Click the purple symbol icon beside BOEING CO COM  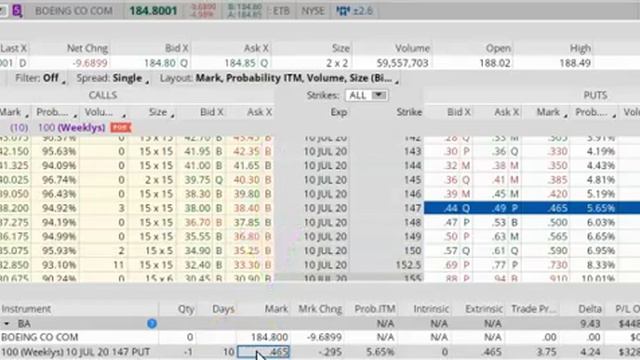pos(17,11)
